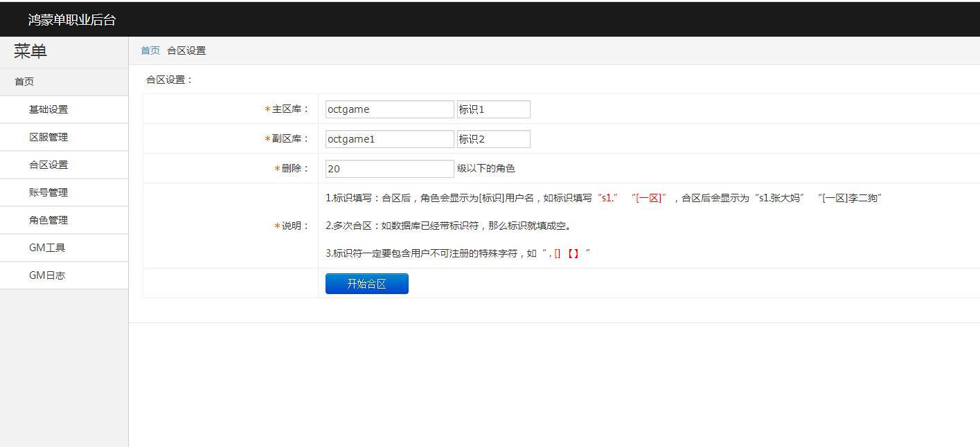Navigate to 角色管理 in the sidebar
Screen dimensions: 980x447
pyautogui.click(x=48, y=220)
